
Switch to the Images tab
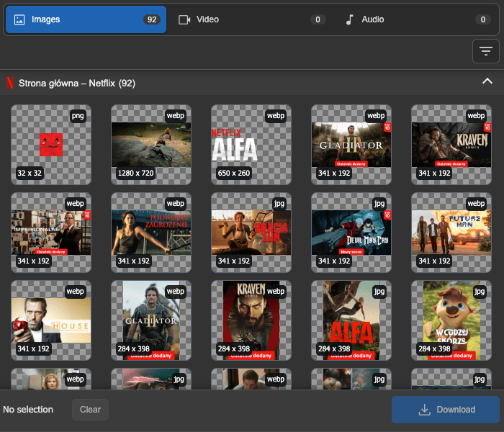coord(86,19)
